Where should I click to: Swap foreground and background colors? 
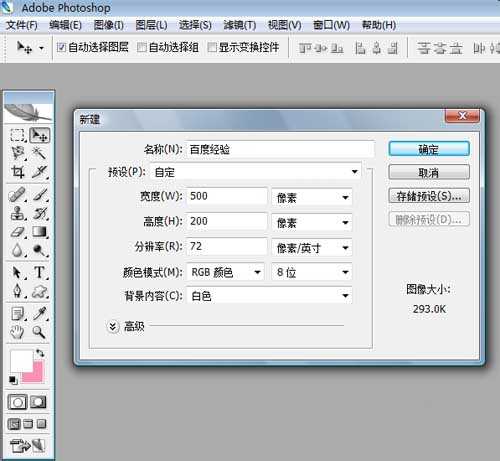coord(40,353)
